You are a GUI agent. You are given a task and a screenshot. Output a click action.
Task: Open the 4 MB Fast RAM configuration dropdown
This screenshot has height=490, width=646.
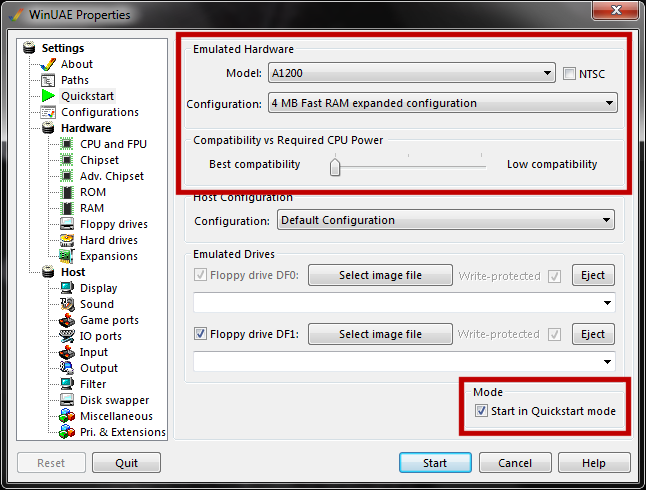442,103
